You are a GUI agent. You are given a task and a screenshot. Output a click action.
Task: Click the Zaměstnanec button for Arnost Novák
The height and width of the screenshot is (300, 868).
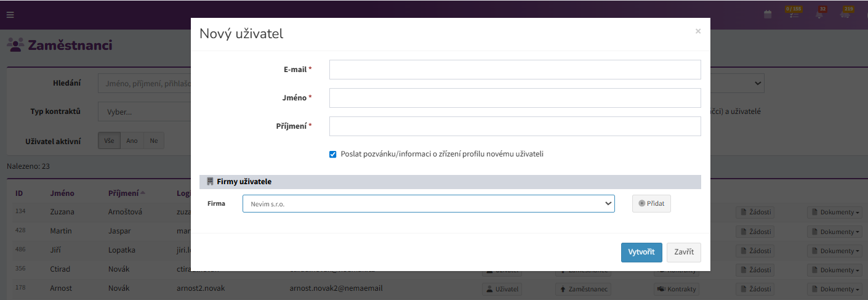582,289
